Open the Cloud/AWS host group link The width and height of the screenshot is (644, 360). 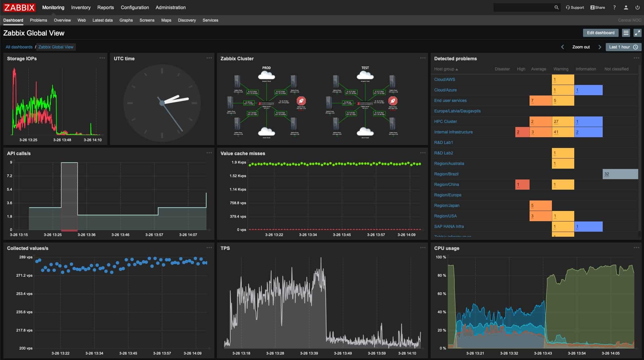pyautogui.click(x=445, y=80)
